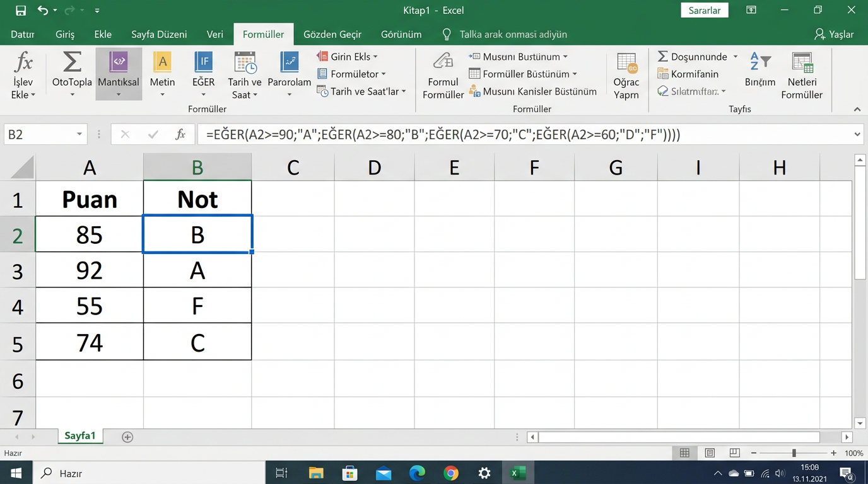Click the Tarih ve Saat calendar icon
Viewport: 868px width, 484px height.
[x=245, y=63]
